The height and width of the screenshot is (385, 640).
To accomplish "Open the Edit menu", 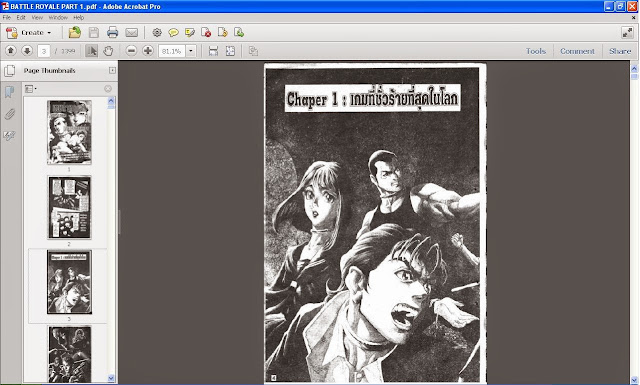I will point(21,18).
